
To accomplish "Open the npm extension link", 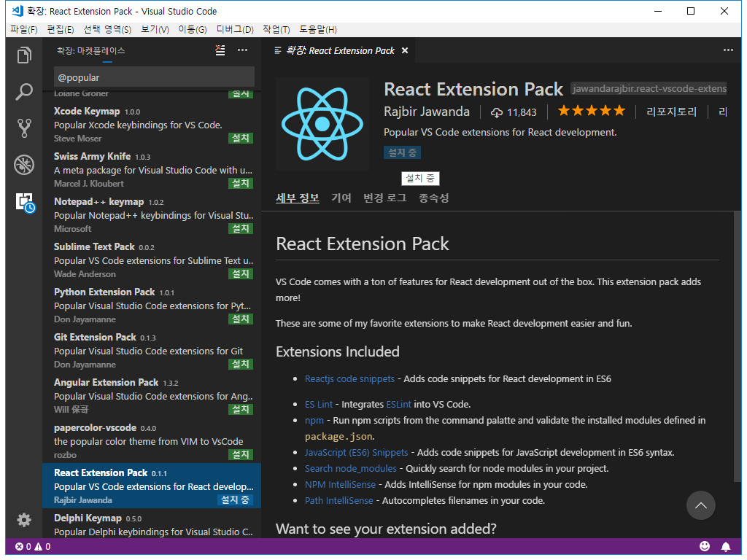I will point(314,421).
